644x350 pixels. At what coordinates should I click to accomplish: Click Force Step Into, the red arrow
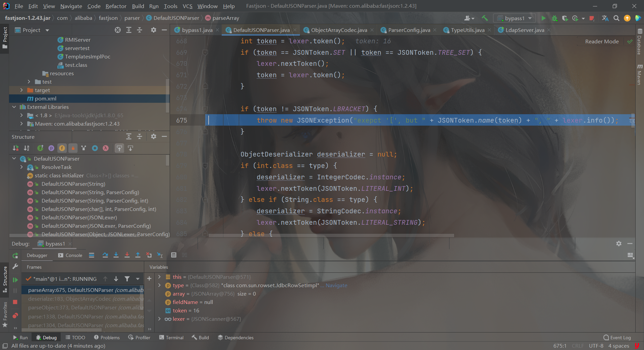tap(127, 255)
